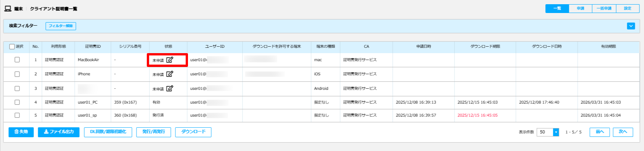Click the 証明書ID column header
This screenshot has height=151, width=644.
[93, 47]
